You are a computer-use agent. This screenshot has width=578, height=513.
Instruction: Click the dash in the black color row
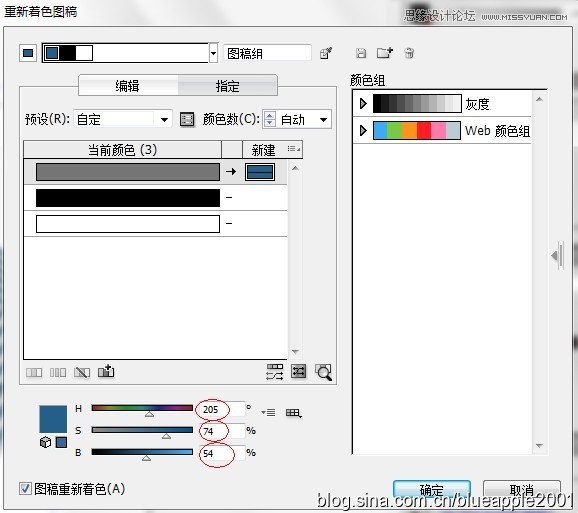pyautogui.click(x=229, y=198)
